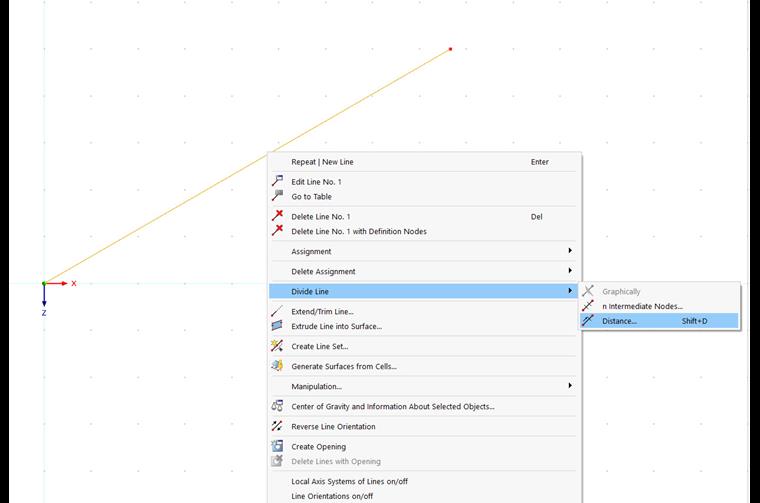Click the Extend/Trim Line icon
This screenshot has width=760, height=503.
(277, 311)
